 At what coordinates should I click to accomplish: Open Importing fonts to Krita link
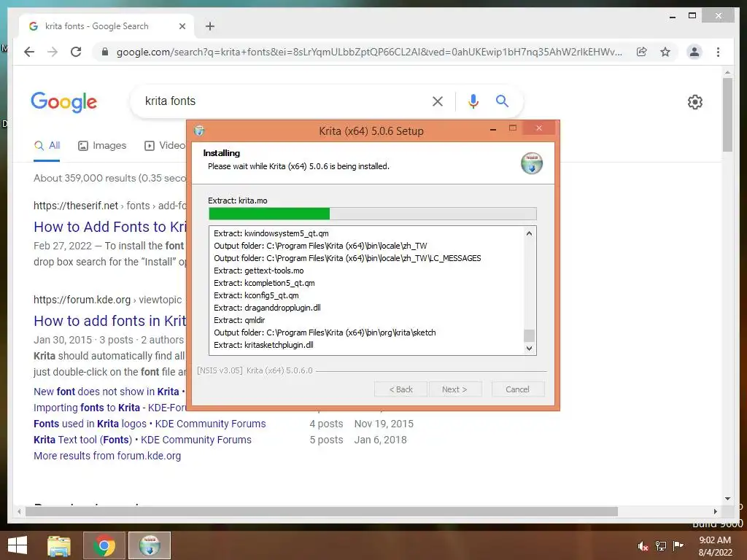click(109, 408)
